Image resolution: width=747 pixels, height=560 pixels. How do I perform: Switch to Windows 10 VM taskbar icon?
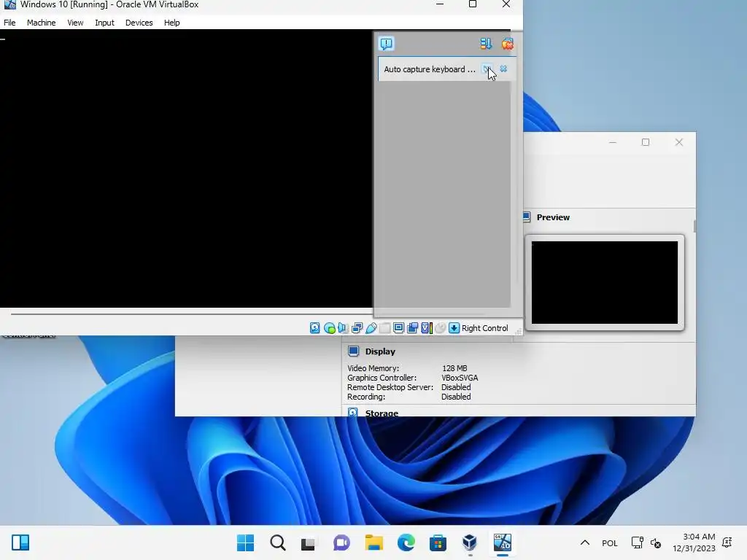click(x=502, y=542)
